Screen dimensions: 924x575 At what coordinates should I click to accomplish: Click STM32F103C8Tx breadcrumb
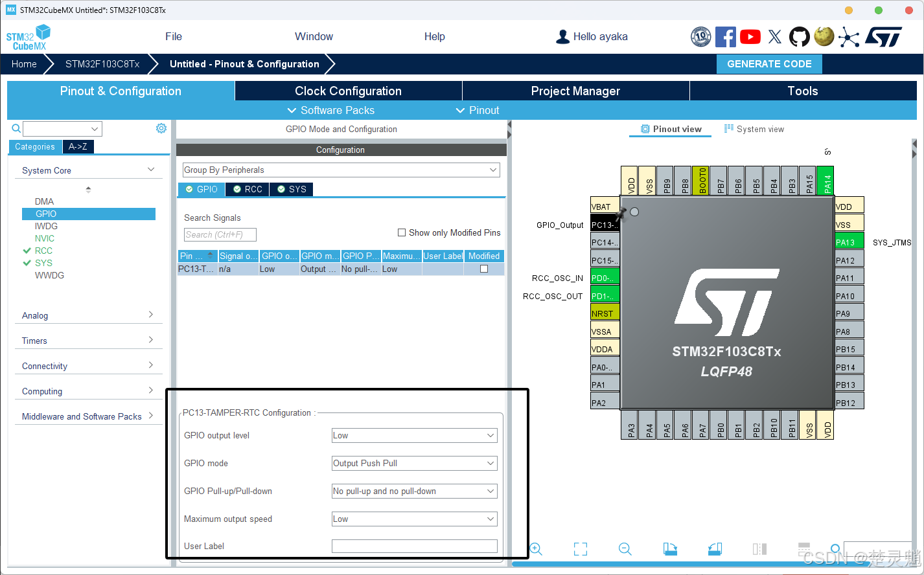coord(102,64)
